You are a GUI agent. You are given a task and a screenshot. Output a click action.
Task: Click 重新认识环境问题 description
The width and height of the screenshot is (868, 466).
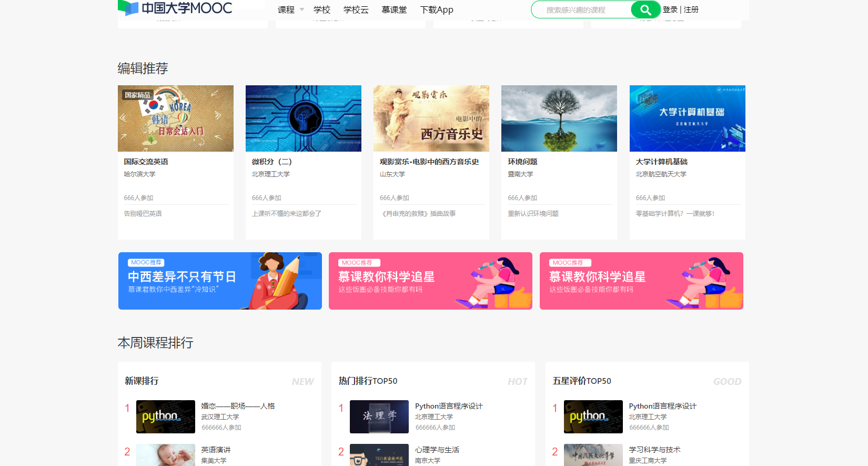(533, 214)
